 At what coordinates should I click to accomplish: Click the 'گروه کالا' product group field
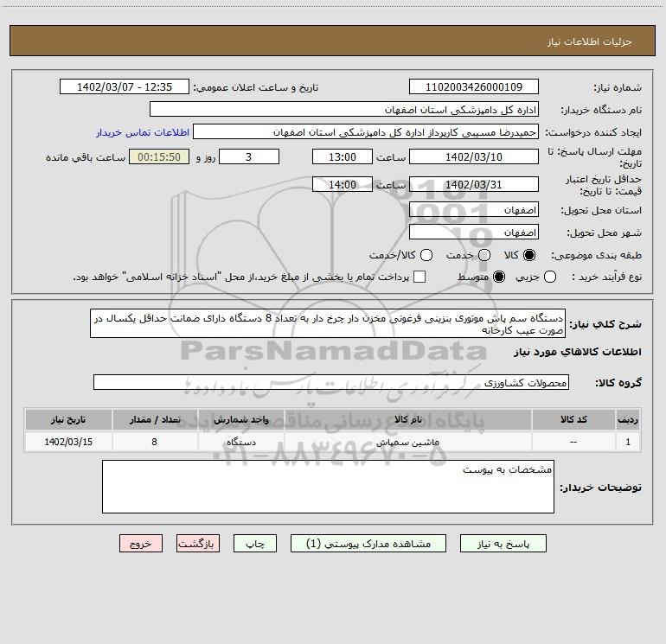(x=331, y=382)
